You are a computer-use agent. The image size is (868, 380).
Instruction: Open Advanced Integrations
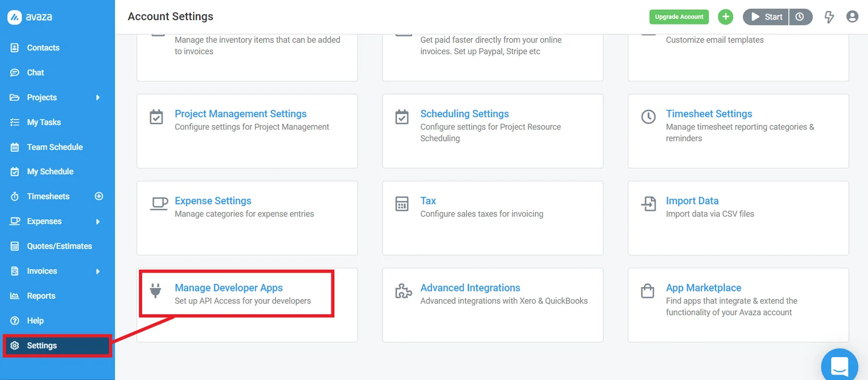pyautogui.click(x=470, y=288)
